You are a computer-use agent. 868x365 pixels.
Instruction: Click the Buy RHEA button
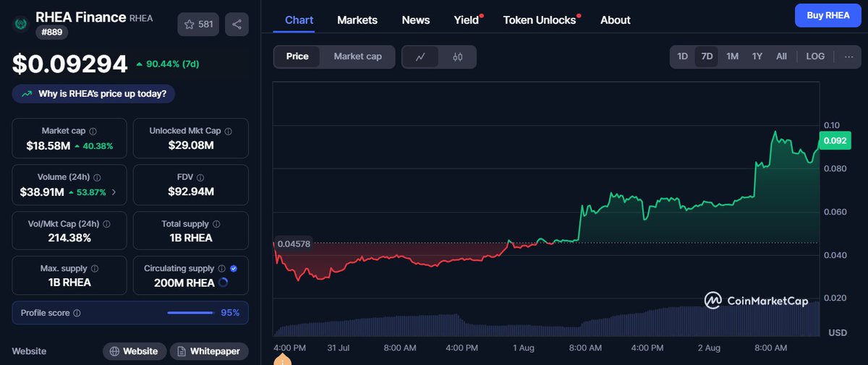point(827,15)
